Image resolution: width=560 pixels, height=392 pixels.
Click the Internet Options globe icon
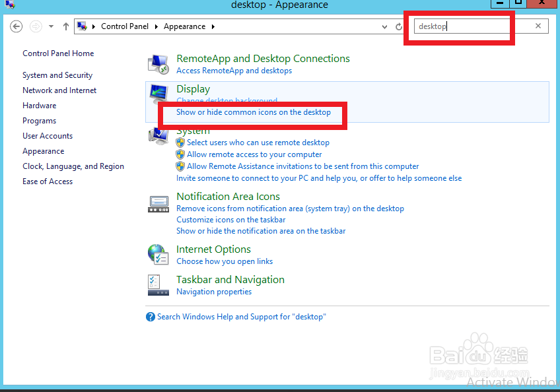pos(158,255)
